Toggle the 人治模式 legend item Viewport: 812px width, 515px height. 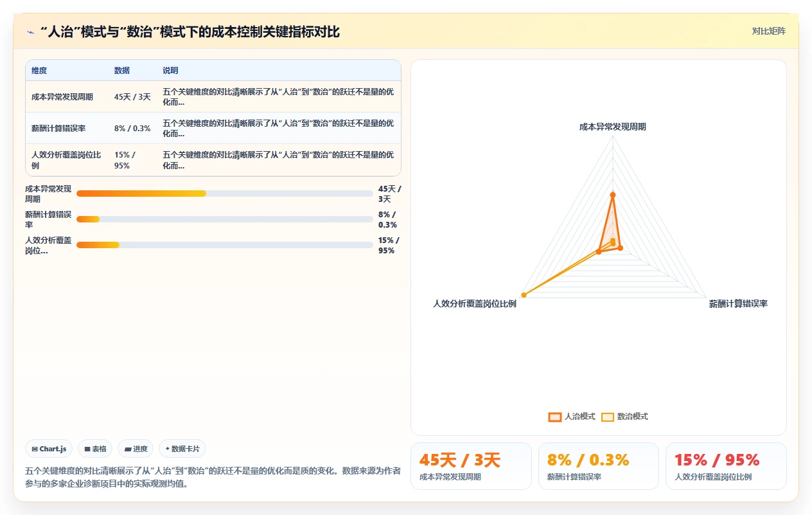click(x=572, y=417)
